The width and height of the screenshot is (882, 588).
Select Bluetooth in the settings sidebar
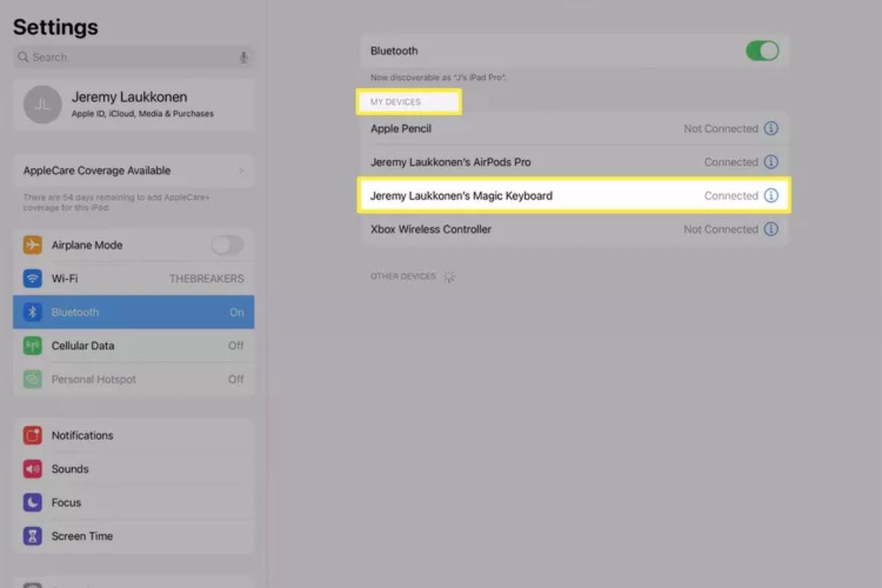[x=134, y=312]
